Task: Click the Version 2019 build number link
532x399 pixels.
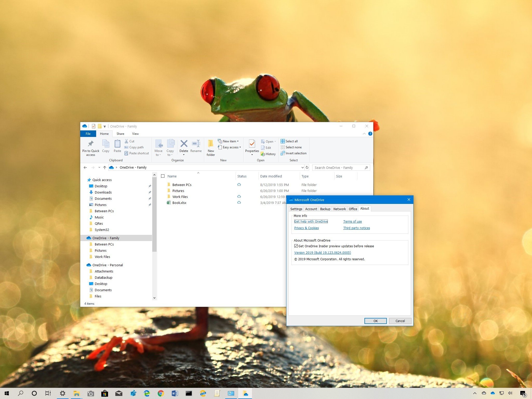Action: [x=323, y=252]
